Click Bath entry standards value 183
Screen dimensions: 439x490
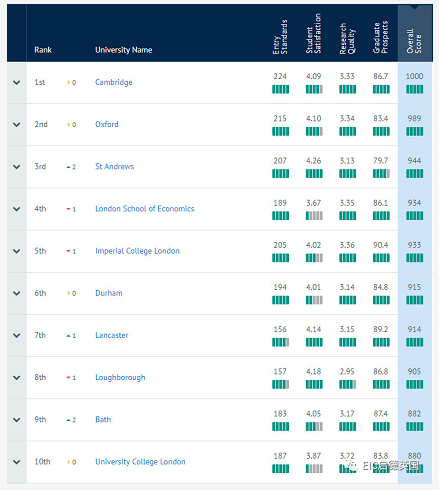pyautogui.click(x=280, y=414)
